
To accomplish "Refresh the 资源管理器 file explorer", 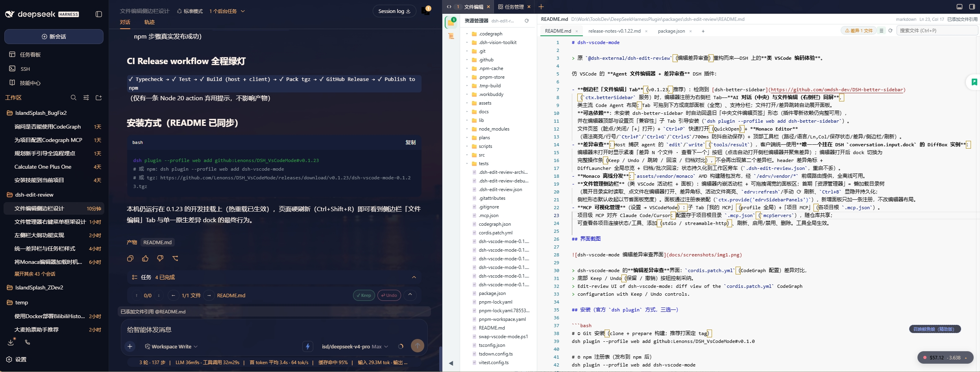I will tap(527, 21).
